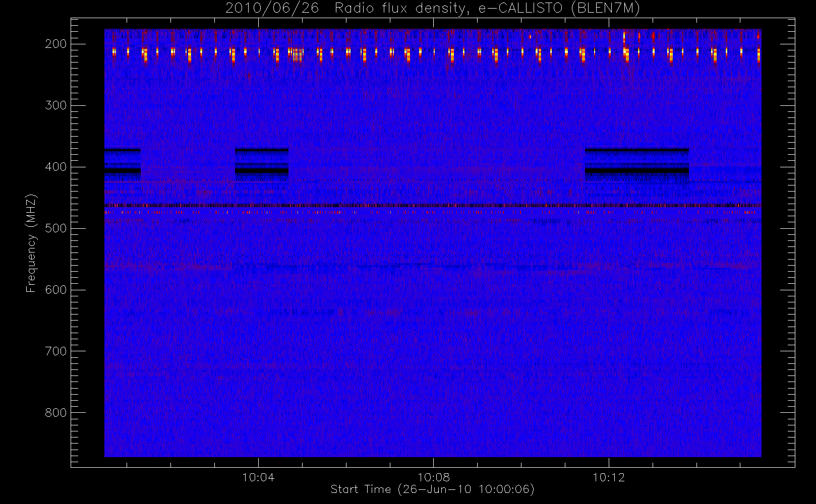Screen dimensions: 816x504
Task: Click the plot title '2010/06/26 Radio flux density, e-CALLISTO (BLEN7M)'
Action: point(433,8)
